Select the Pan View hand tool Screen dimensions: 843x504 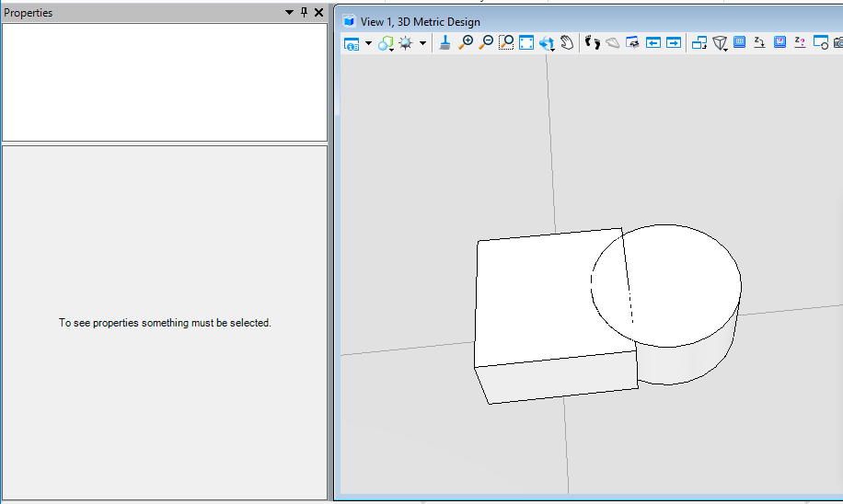pos(567,42)
